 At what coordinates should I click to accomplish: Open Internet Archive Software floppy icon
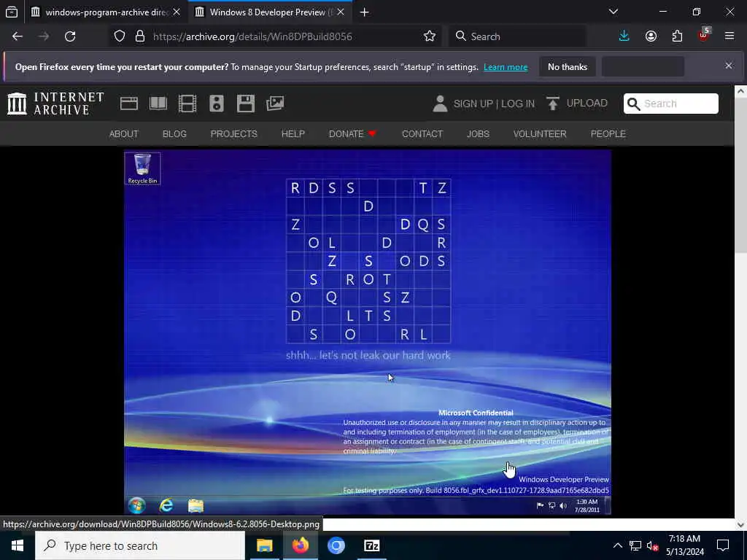[246, 104]
